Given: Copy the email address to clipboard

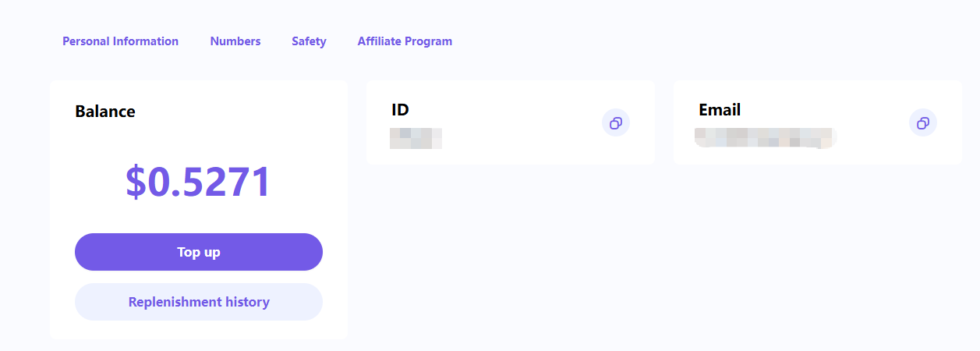Looking at the screenshot, I should point(923,122).
